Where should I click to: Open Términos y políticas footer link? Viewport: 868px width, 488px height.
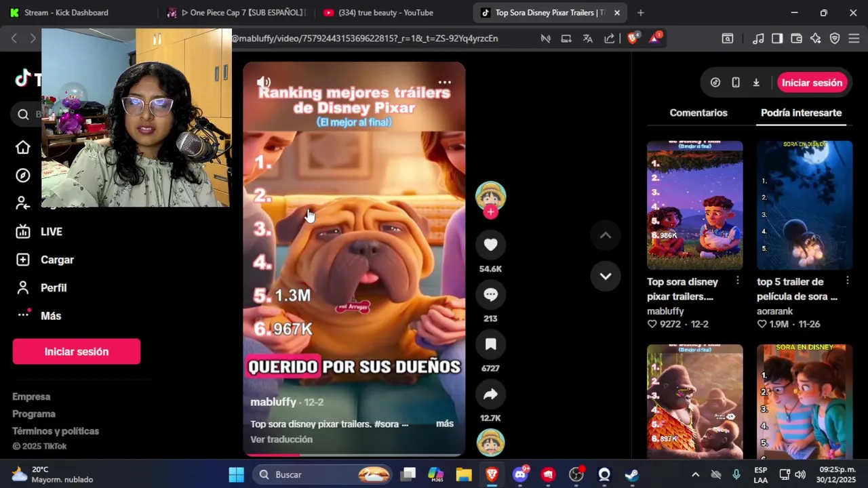point(56,431)
